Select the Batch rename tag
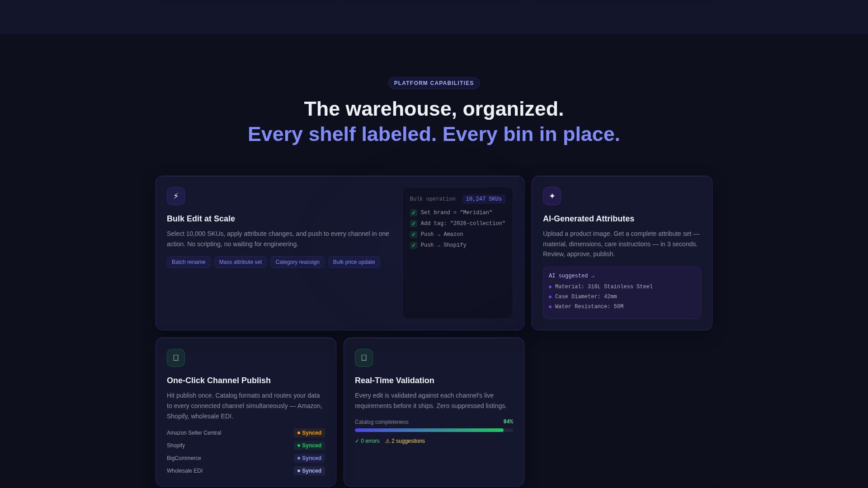The width and height of the screenshot is (868, 488). pyautogui.click(x=189, y=262)
